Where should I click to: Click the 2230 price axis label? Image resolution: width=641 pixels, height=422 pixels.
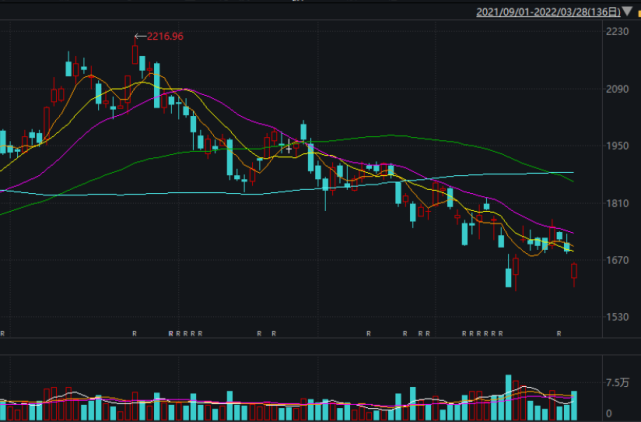(617, 31)
